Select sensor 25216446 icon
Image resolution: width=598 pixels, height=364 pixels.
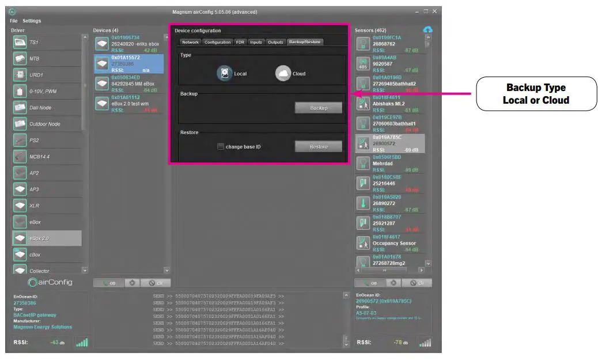(x=363, y=183)
